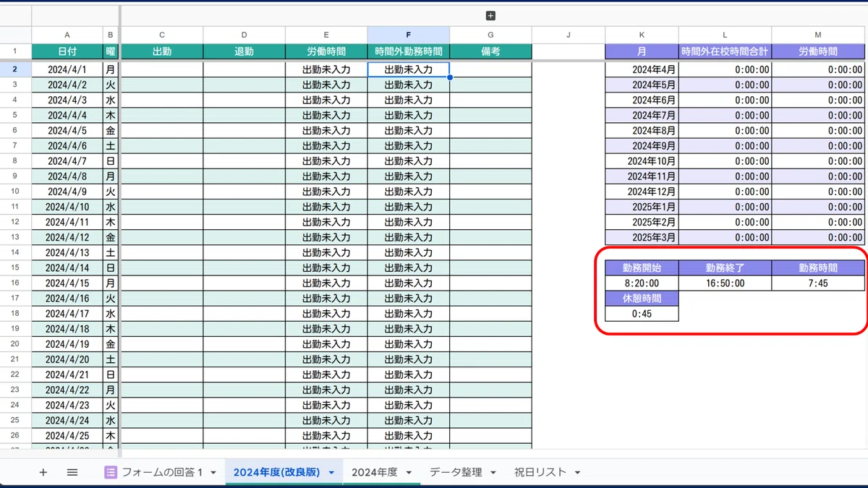The height and width of the screenshot is (488, 868).
Task: Select column K header
Action: (642, 35)
